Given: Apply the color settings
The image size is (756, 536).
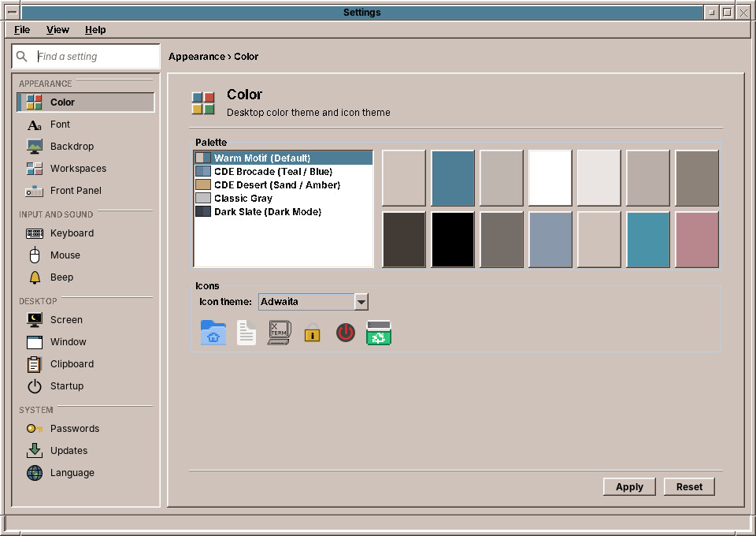Looking at the screenshot, I should 629,487.
